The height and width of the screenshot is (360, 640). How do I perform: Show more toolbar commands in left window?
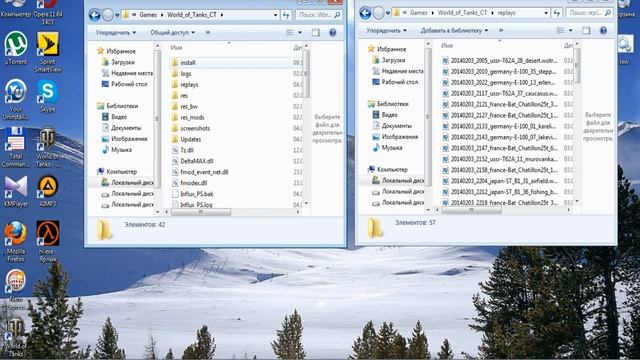tap(208, 32)
